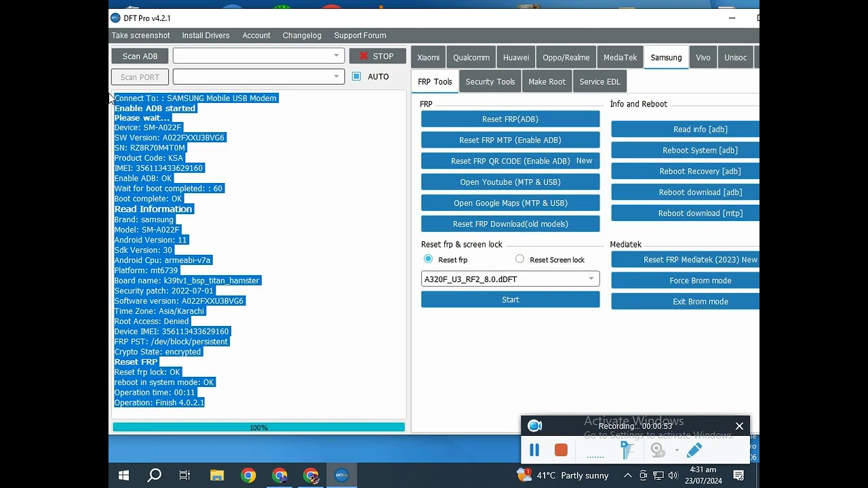Viewport: 868px width, 488px height.
Task: Select the Reset frp radio button
Action: 428,259
